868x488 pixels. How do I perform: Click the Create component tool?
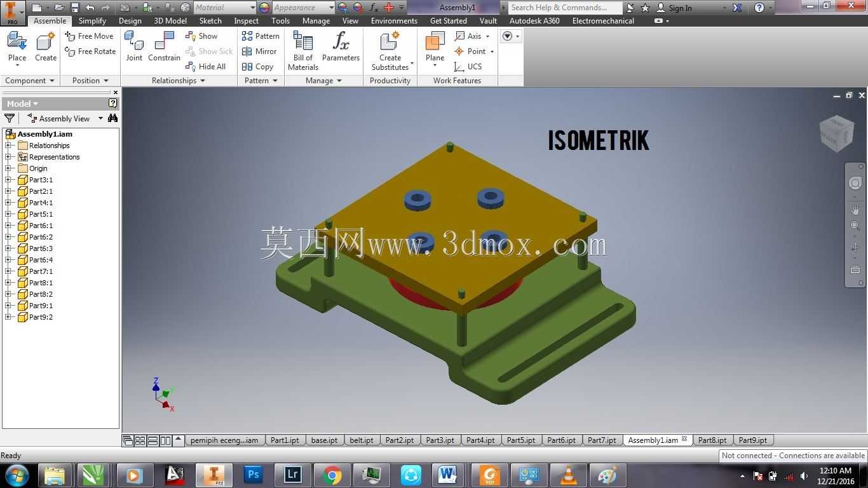click(x=46, y=48)
